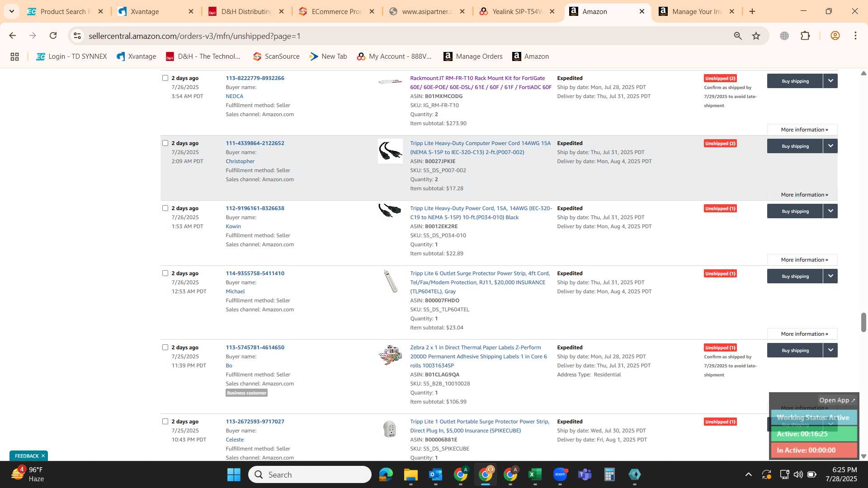The height and width of the screenshot is (488, 868).
Task: Expand More information for P034-010 order
Action: 802,260
